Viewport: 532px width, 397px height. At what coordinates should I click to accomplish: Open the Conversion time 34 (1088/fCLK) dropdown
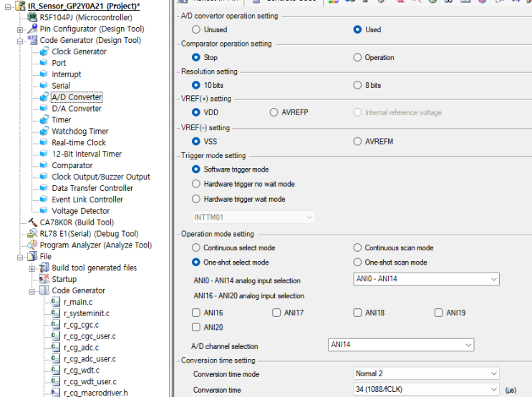426,389
